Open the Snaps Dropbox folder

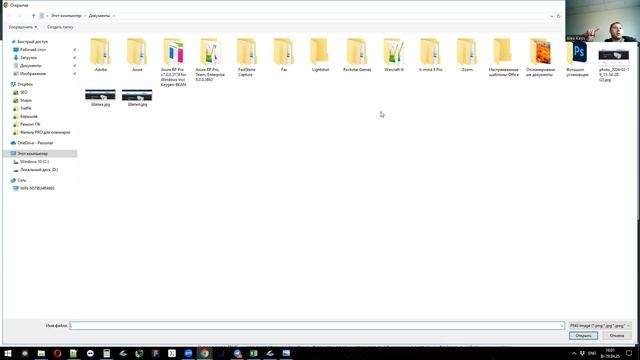coord(26,100)
